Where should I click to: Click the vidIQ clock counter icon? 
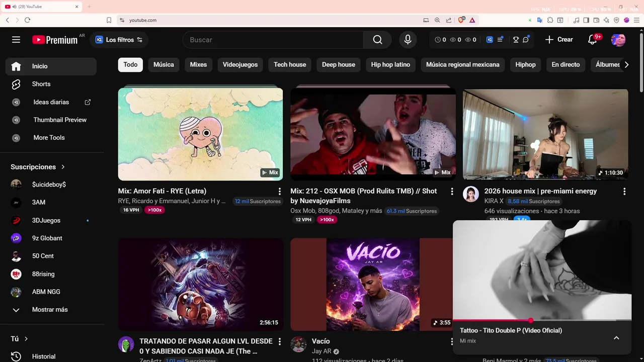pyautogui.click(x=437, y=40)
